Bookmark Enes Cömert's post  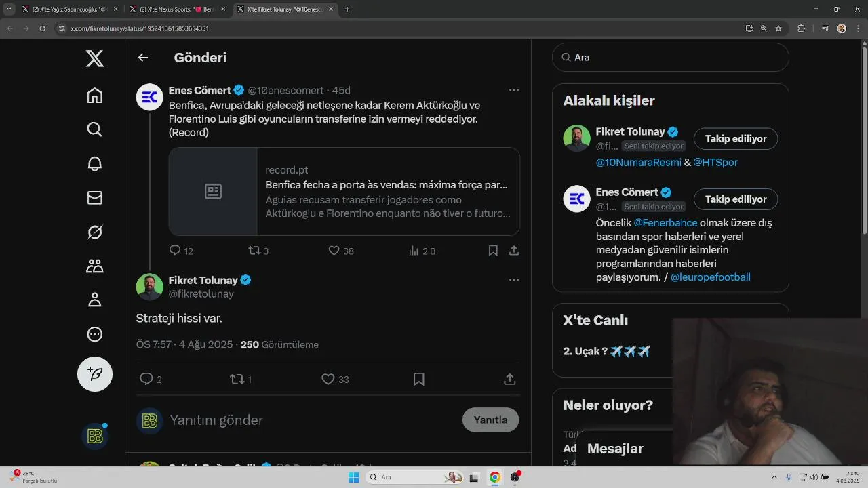coord(493,251)
